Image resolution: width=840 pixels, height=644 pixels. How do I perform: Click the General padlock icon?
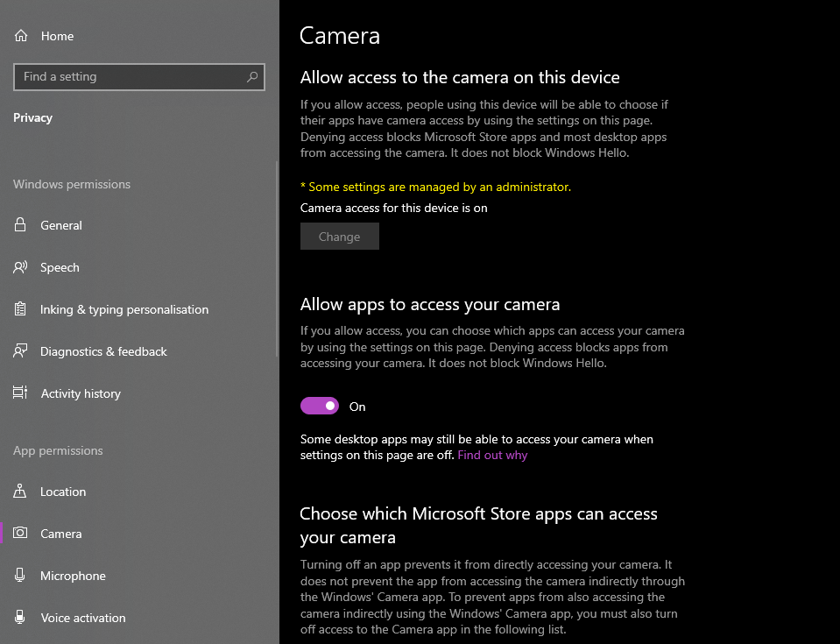point(18,225)
